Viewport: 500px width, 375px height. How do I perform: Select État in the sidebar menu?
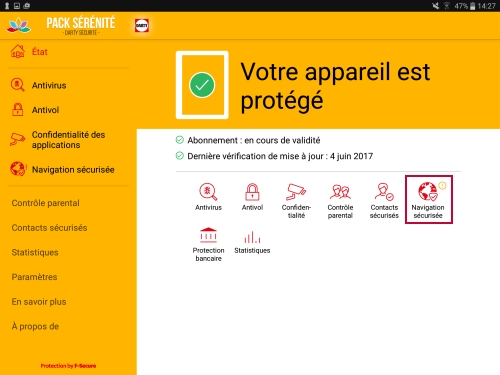click(40, 52)
